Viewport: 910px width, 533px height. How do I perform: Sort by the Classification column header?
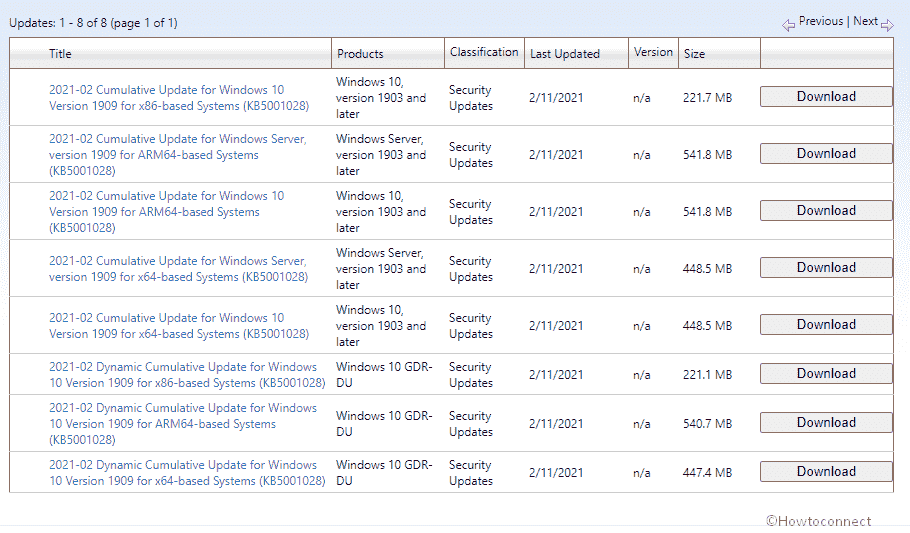click(x=484, y=52)
